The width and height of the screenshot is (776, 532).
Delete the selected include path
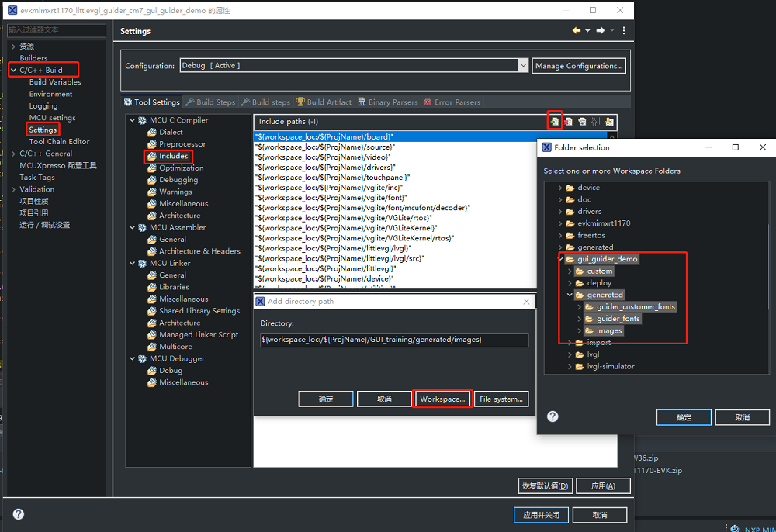pyautogui.click(x=568, y=122)
